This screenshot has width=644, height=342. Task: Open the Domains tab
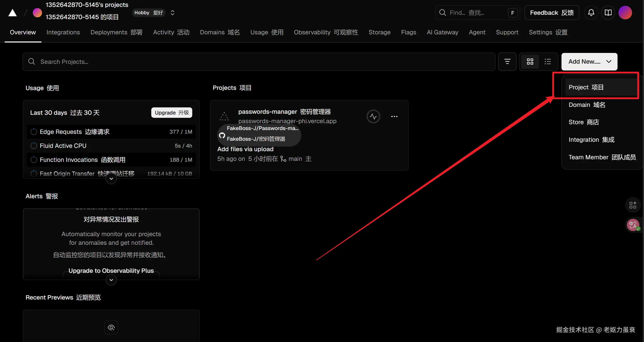click(x=220, y=32)
